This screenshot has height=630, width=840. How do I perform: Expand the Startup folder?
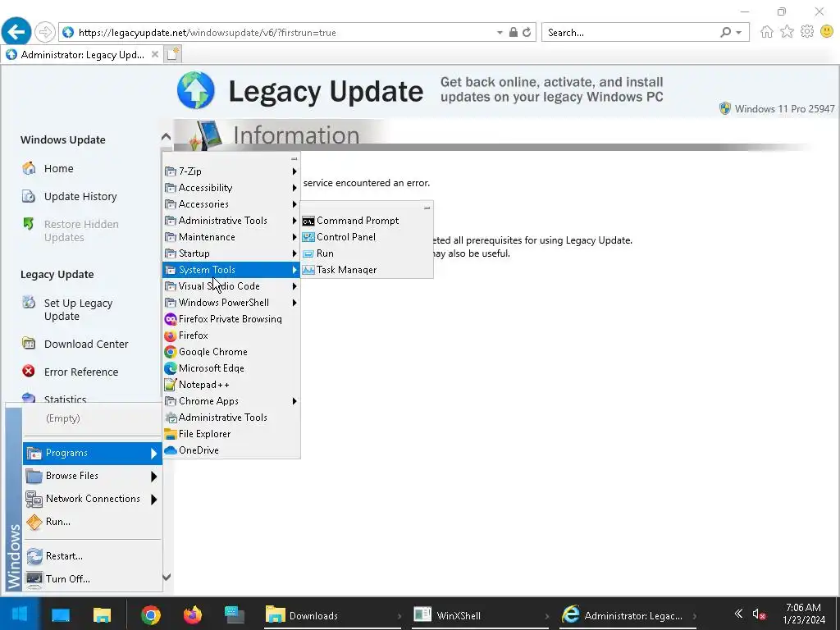231,253
